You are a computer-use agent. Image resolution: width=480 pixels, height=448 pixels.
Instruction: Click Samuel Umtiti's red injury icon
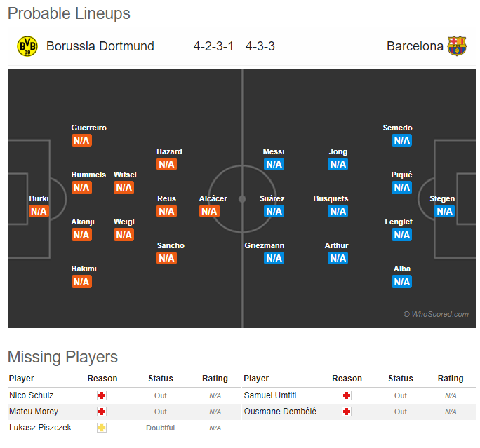[x=346, y=395]
